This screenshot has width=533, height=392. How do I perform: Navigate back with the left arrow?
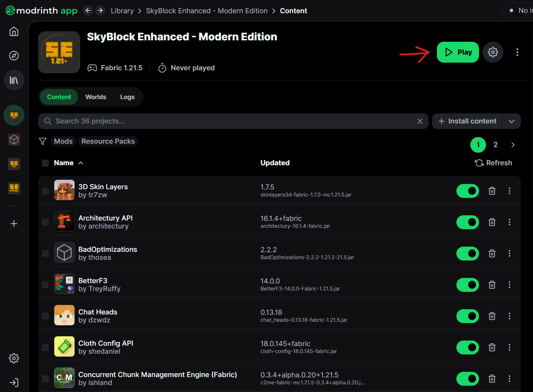(88, 11)
